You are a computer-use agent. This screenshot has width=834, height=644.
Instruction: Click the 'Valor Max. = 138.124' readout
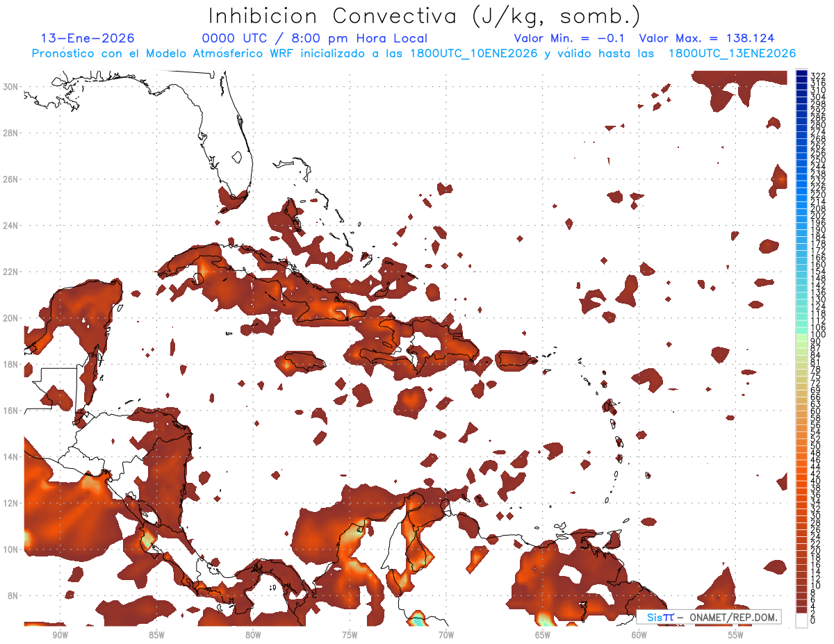point(707,38)
